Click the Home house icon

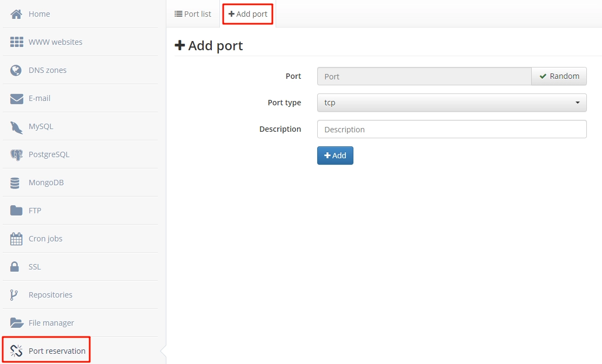[x=16, y=14]
